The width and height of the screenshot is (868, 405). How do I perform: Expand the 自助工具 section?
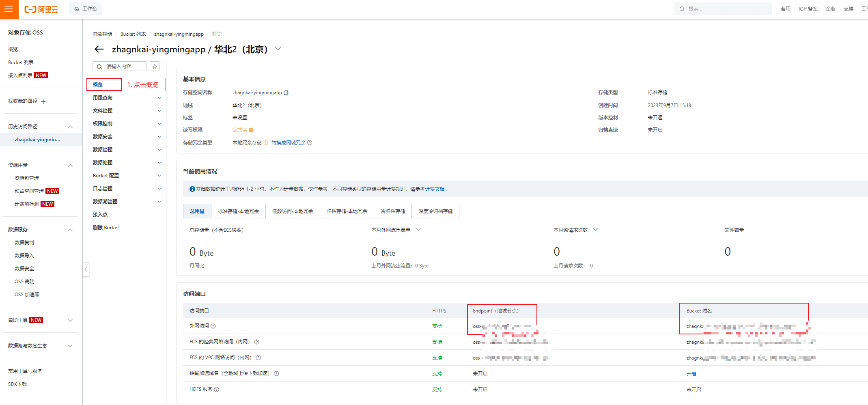(70, 320)
